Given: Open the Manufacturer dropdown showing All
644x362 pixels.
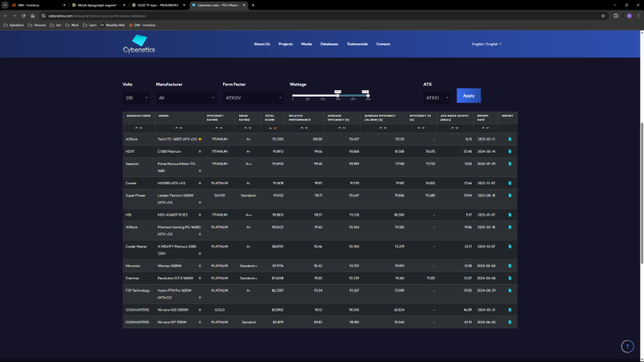Looking at the screenshot, I should (x=186, y=97).
